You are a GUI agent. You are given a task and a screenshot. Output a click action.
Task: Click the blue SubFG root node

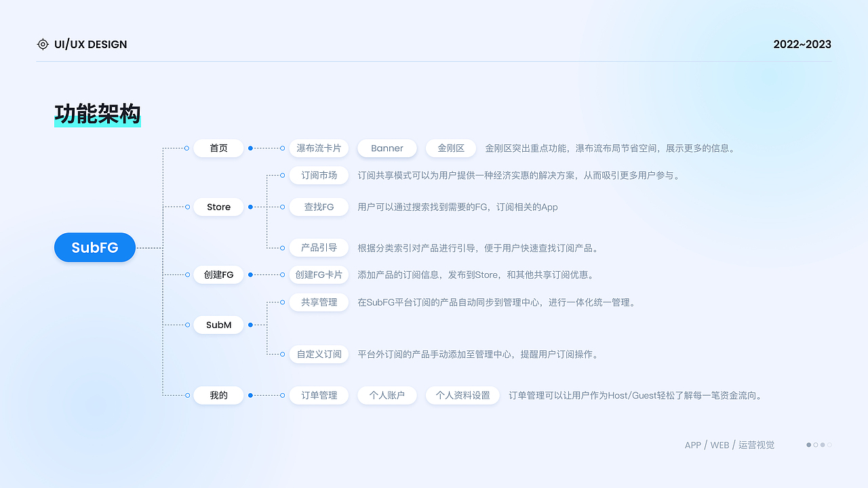point(94,247)
